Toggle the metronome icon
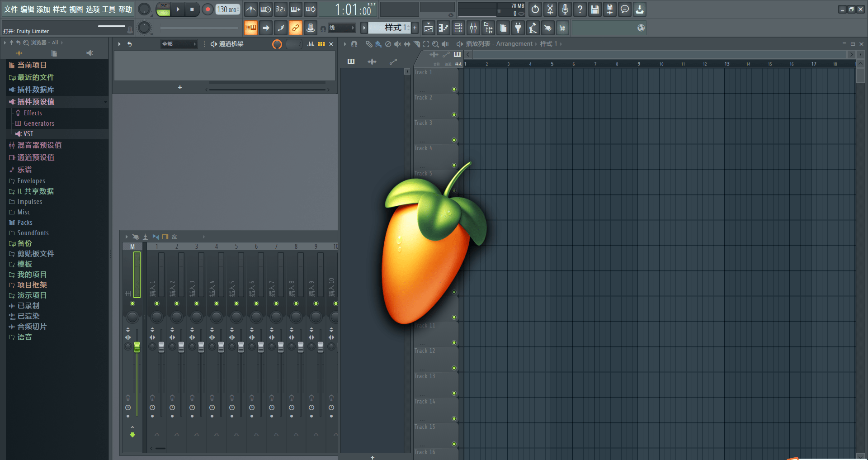Viewport: 868px width, 460px height. (250, 9)
